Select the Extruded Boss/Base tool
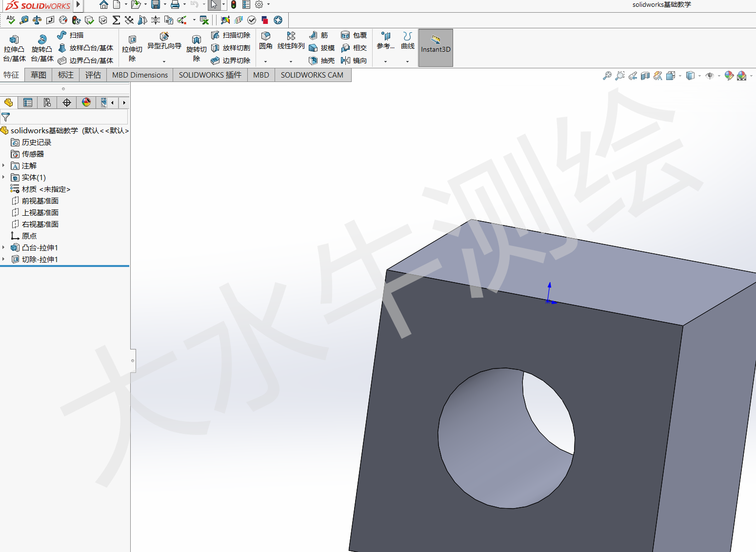The width and height of the screenshot is (756, 552). [14, 47]
